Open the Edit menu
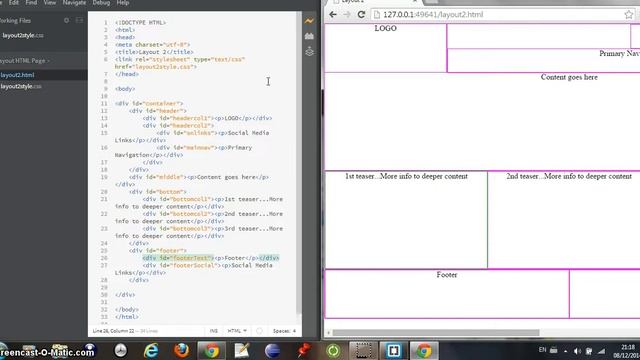The height and width of the screenshot is (360, 640). pyautogui.click(x=13, y=3)
